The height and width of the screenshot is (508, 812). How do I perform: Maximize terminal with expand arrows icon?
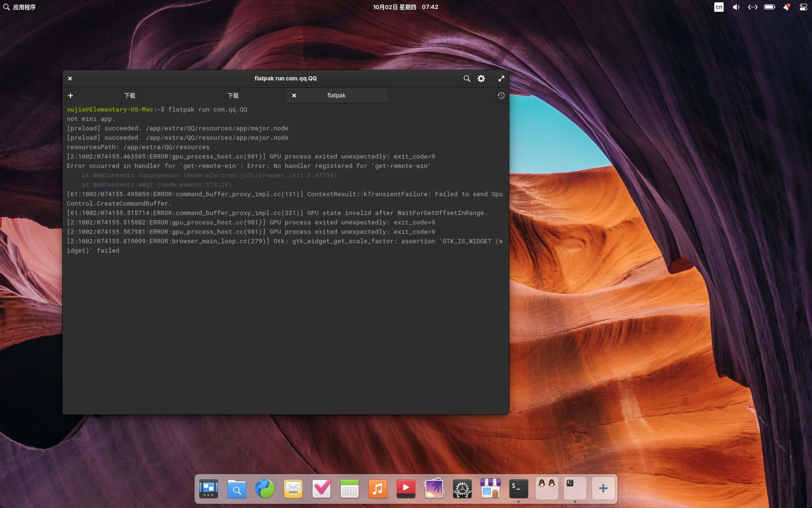[501, 79]
